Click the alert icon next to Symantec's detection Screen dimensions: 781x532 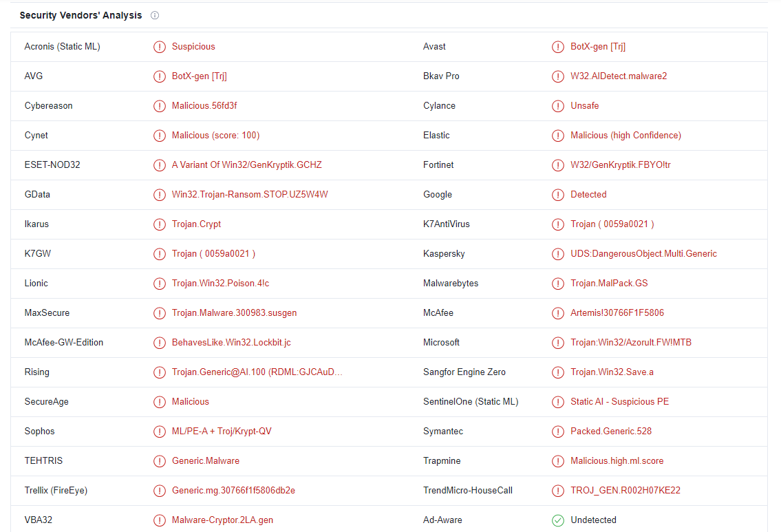click(558, 432)
